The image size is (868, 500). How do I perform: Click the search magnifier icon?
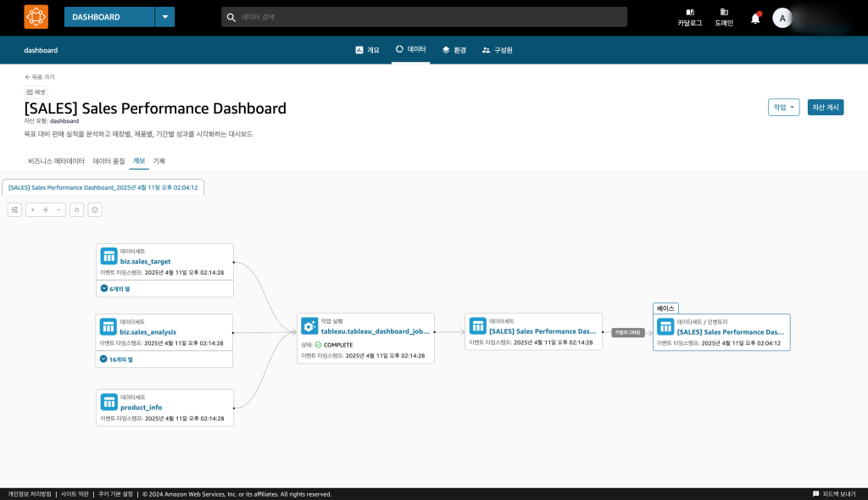(x=231, y=17)
